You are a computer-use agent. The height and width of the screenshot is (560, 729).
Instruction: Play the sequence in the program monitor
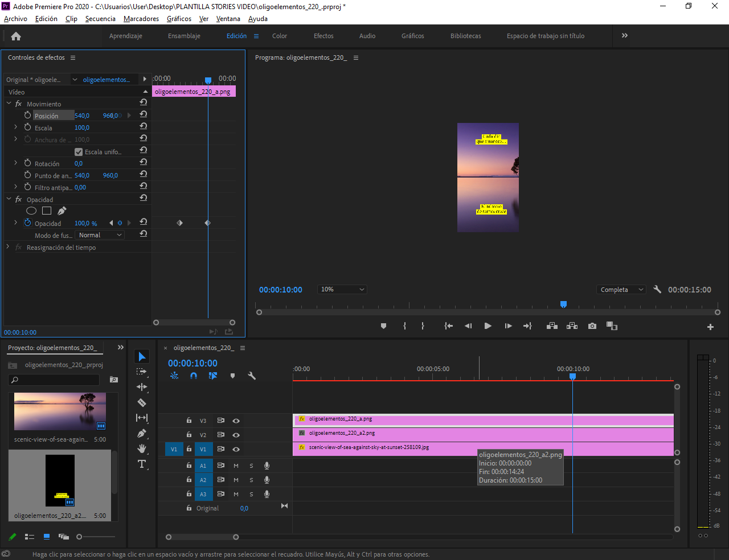(488, 326)
